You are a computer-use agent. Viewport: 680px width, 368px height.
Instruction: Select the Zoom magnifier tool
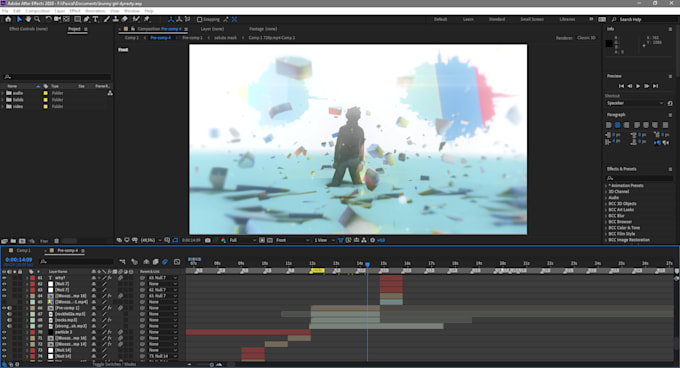[37, 19]
